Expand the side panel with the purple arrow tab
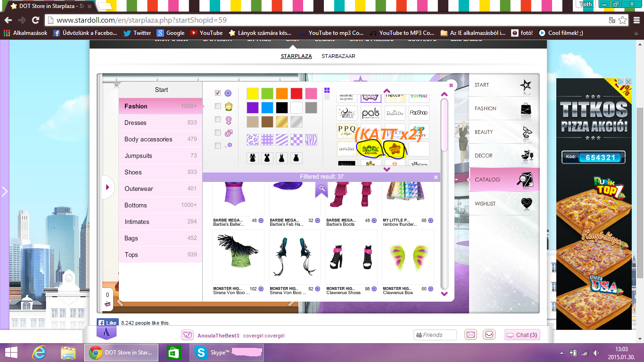644x362 pixels. tap(108, 188)
